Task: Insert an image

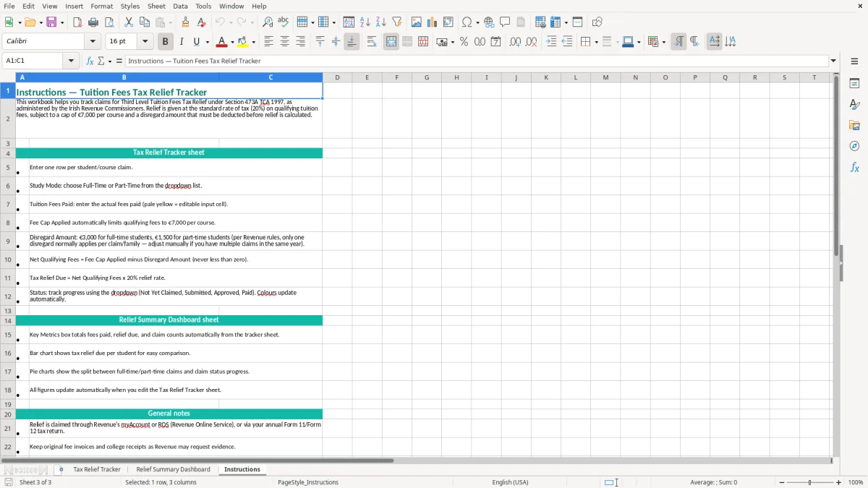Action: pyautogui.click(x=417, y=22)
